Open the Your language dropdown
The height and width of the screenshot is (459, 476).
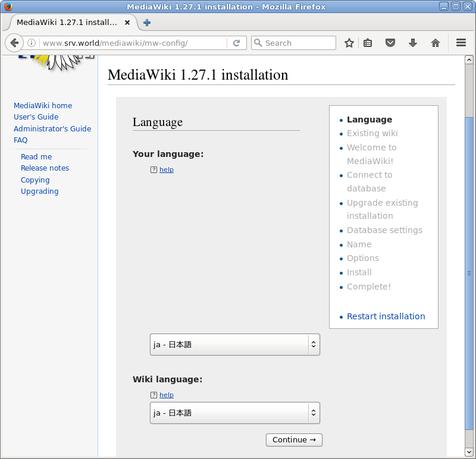coord(235,345)
